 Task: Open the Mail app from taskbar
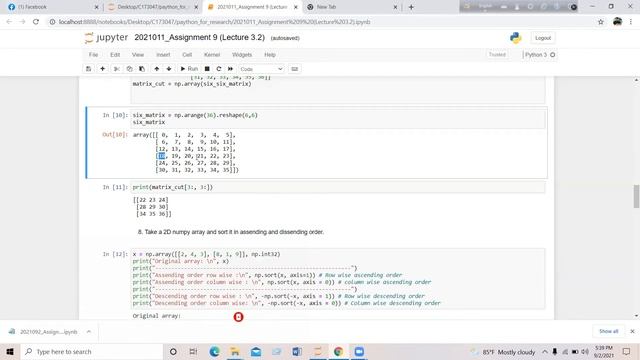pos(256,351)
